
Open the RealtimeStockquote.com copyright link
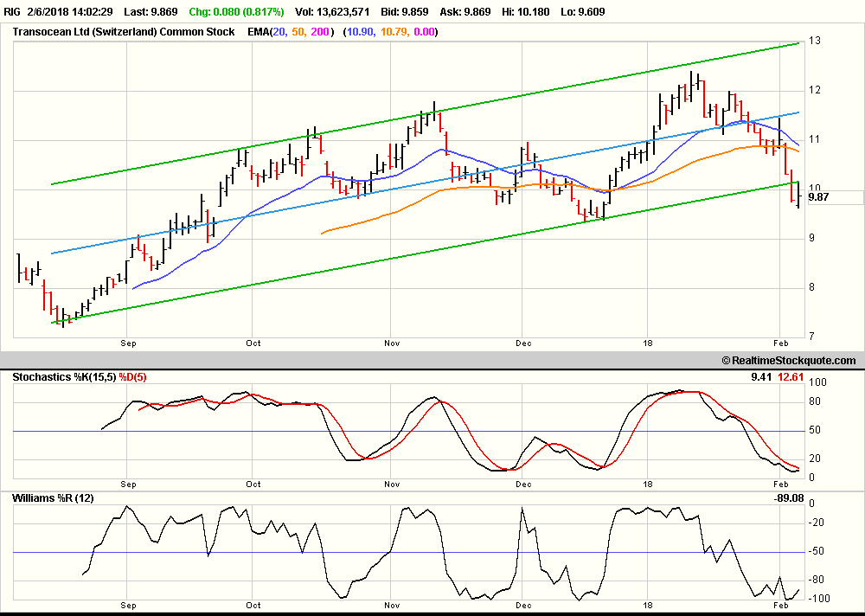(x=789, y=361)
